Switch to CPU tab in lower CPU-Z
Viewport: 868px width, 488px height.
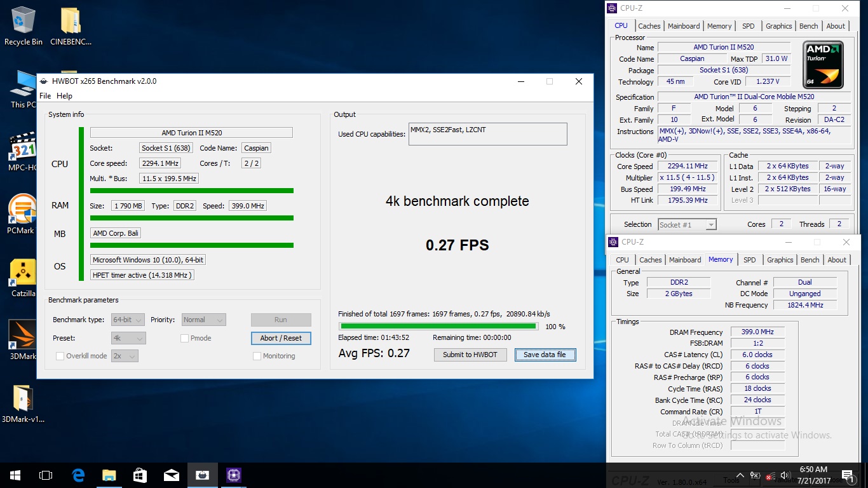pos(622,260)
